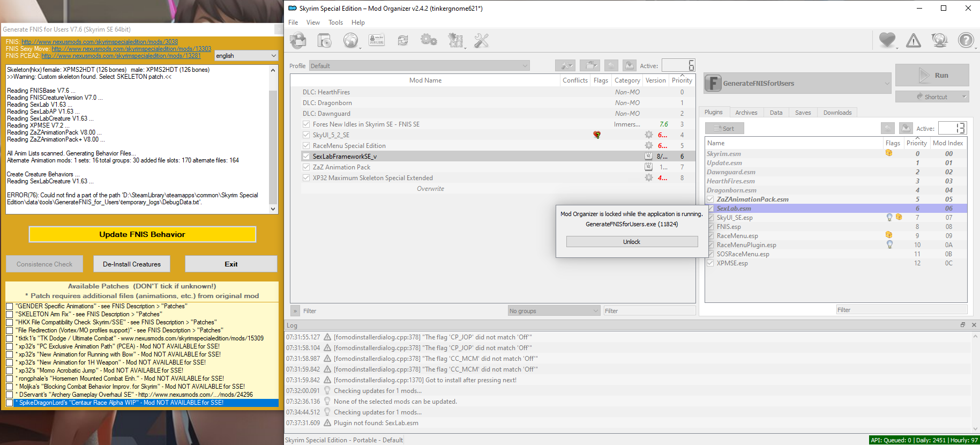
Task: Click the Sort plugins button
Action: click(724, 128)
